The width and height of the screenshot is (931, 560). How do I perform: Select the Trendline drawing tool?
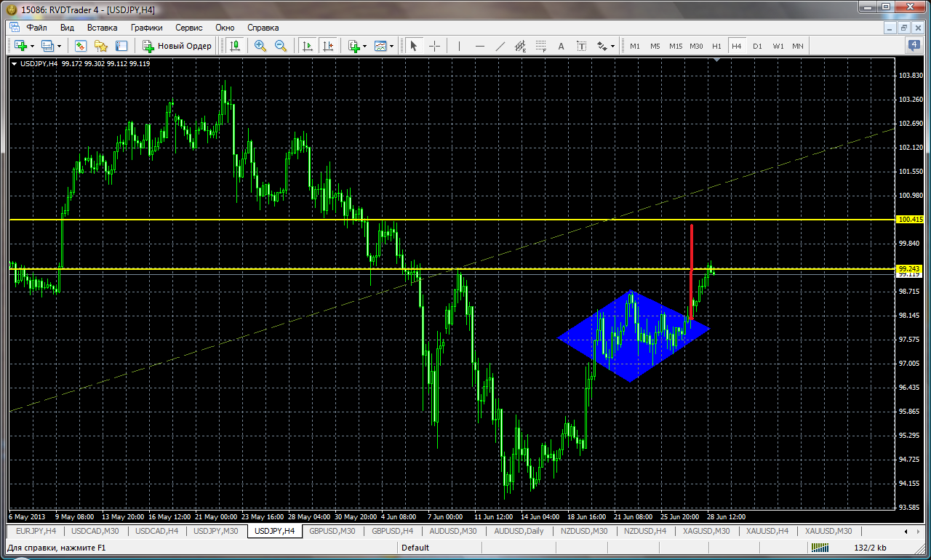(x=500, y=46)
